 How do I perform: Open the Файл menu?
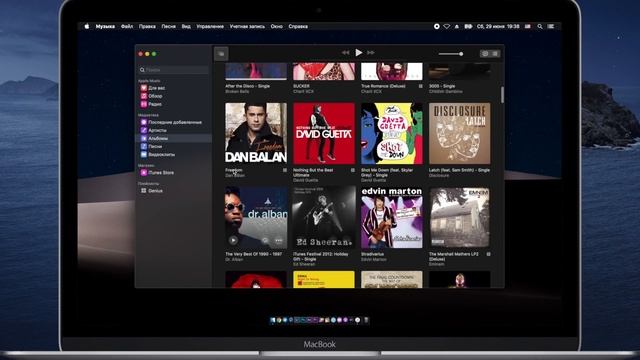(127, 26)
